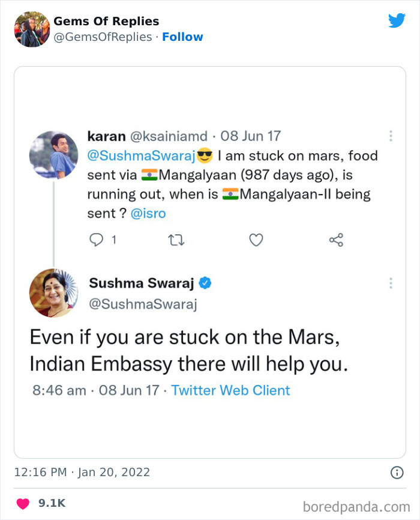Follow the Gems Of Replies account
Viewport: 420px width, 520px height.
tap(182, 37)
